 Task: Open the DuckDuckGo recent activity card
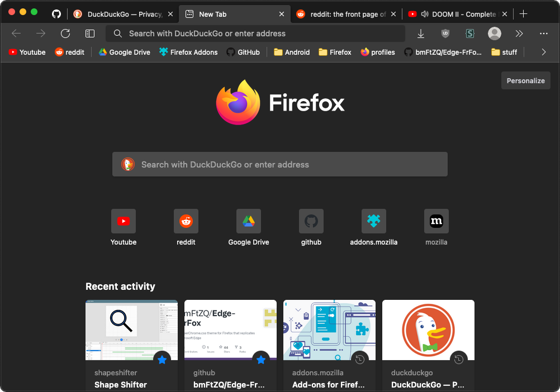coord(428,345)
